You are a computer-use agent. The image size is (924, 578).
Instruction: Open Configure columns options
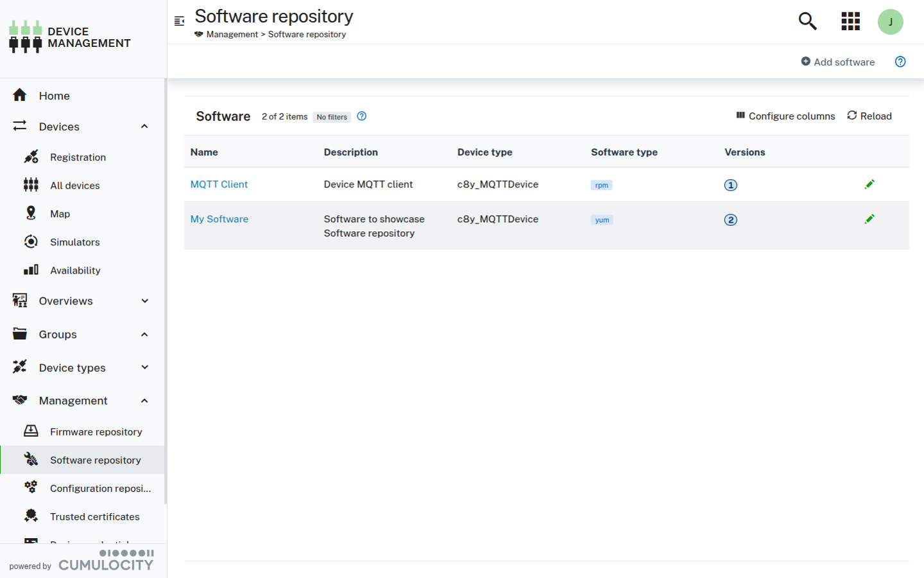pos(785,116)
